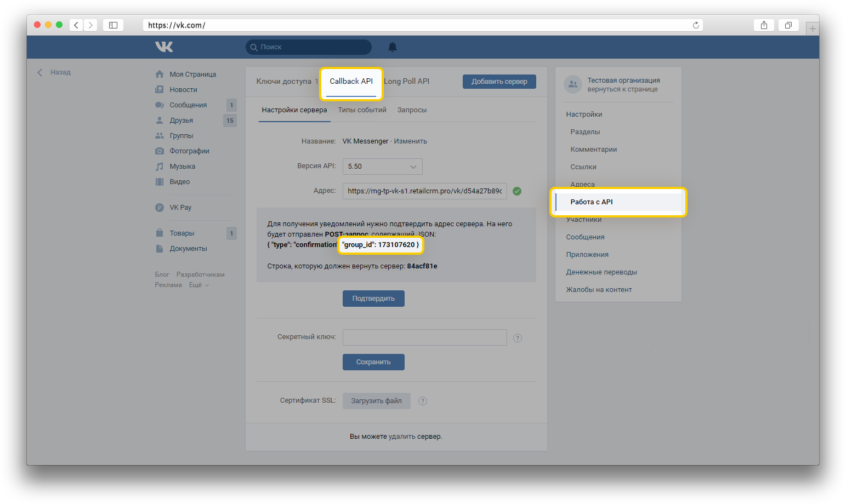
Task: Click Реклама footer link
Action: pyautogui.click(x=168, y=285)
